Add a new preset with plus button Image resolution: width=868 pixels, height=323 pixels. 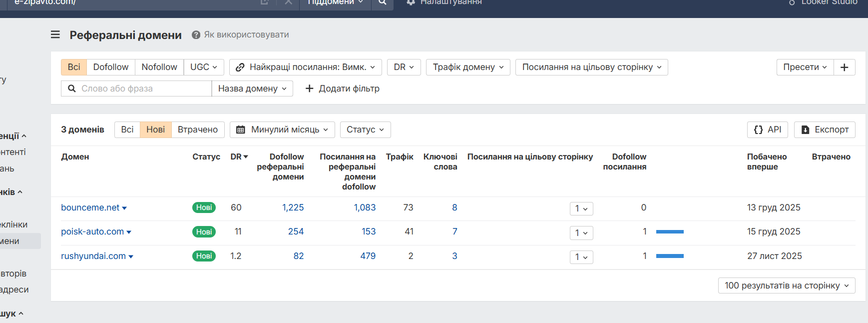pyautogui.click(x=845, y=67)
